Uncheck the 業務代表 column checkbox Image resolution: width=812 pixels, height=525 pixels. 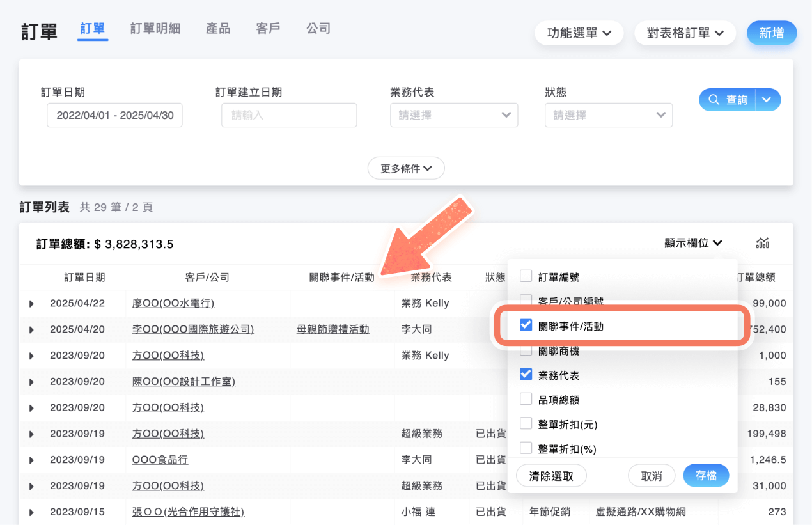click(526, 374)
